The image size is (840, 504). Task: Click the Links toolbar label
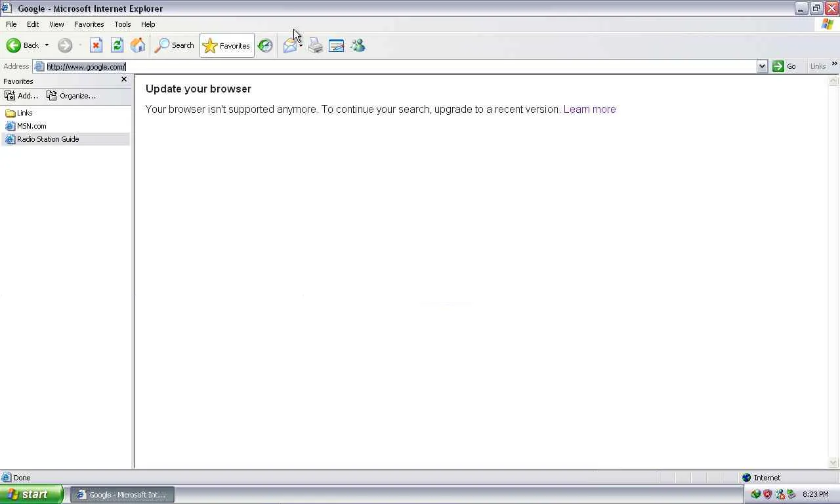tap(818, 66)
